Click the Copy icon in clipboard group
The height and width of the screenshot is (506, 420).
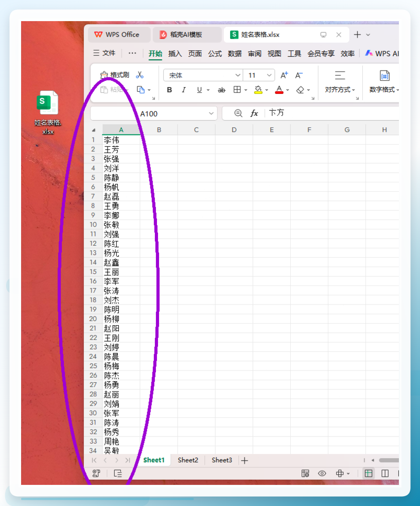point(141,90)
